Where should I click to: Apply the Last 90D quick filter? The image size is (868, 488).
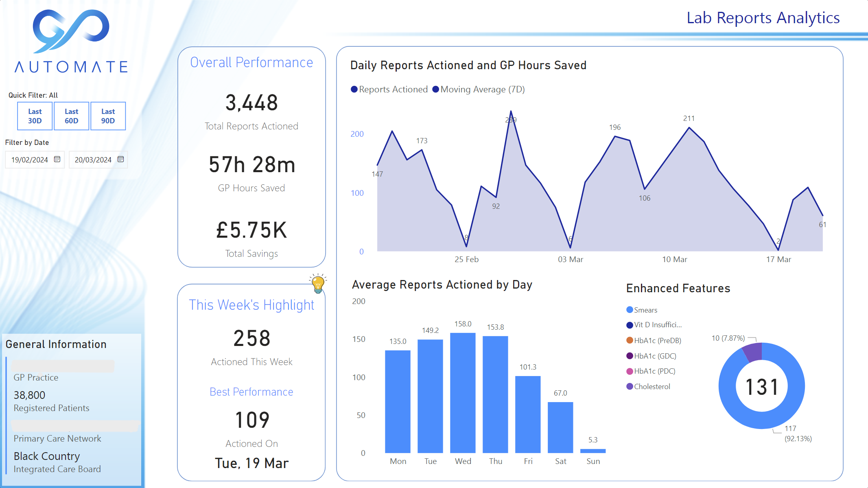(x=108, y=116)
